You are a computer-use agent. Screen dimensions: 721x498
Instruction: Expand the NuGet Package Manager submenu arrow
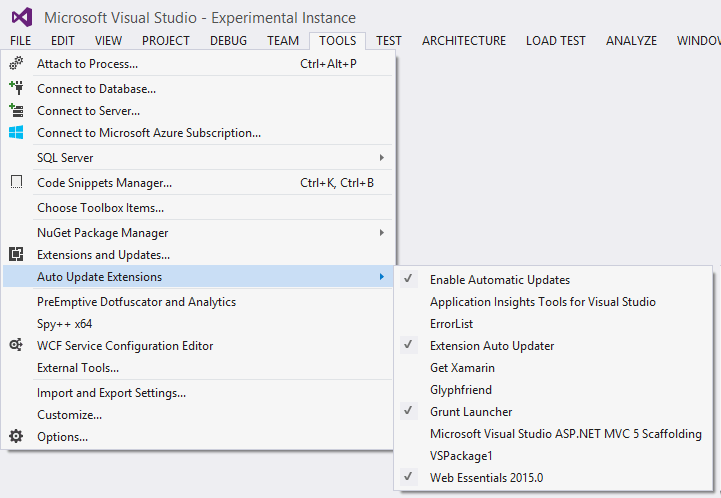[381, 233]
